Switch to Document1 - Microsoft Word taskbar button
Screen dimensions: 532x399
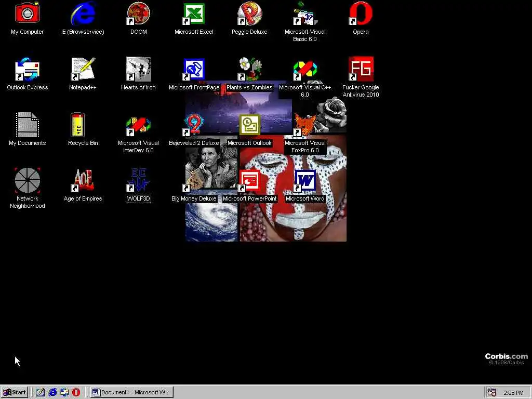click(132, 392)
